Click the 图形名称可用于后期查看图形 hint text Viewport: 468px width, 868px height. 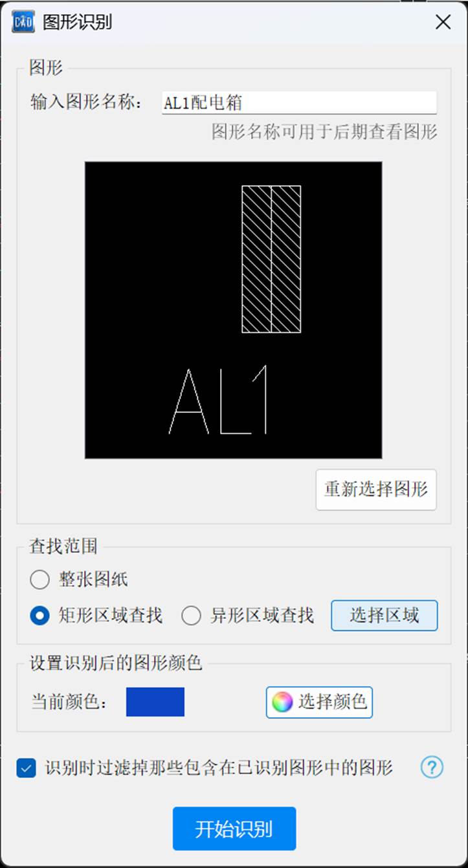325,133
